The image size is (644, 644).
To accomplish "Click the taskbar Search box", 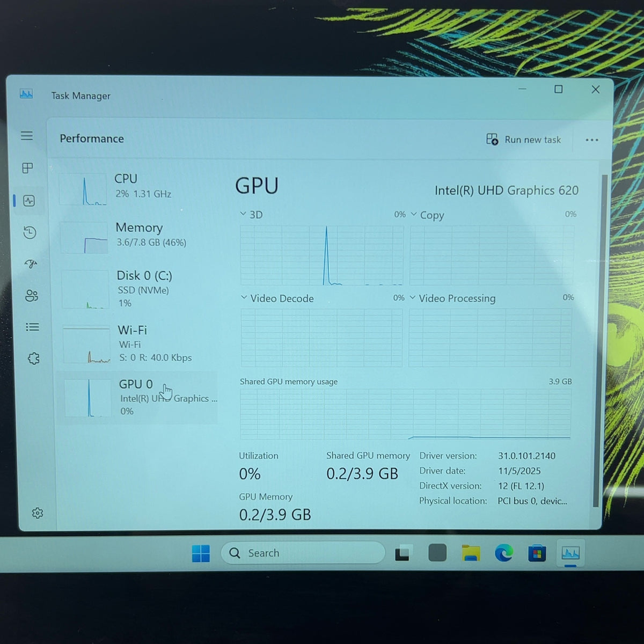I will tap(303, 553).
